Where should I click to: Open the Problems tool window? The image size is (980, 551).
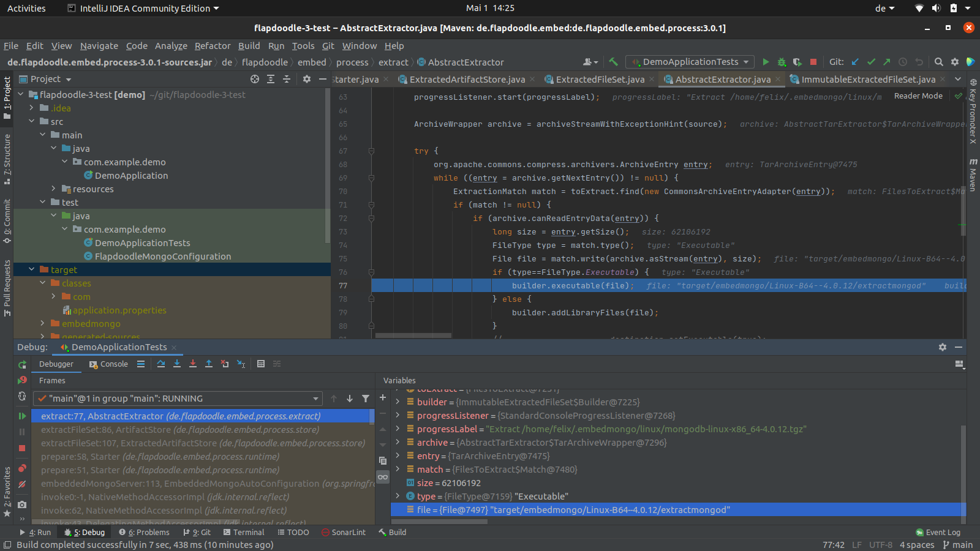click(144, 533)
